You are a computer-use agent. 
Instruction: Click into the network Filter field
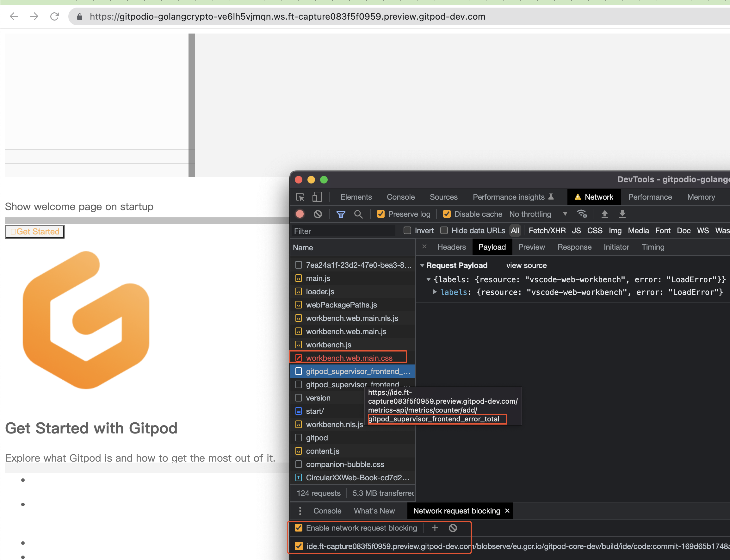pyautogui.click(x=343, y=231)
